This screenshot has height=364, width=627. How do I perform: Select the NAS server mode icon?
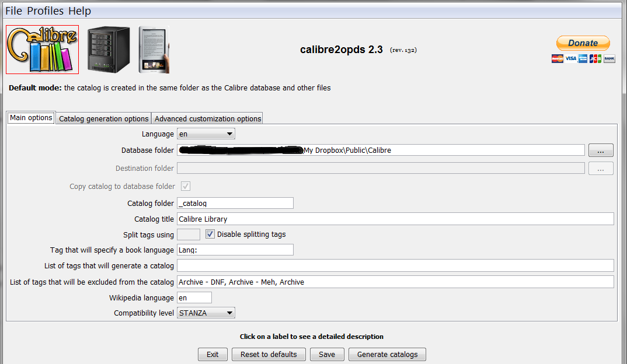[109, 50]
